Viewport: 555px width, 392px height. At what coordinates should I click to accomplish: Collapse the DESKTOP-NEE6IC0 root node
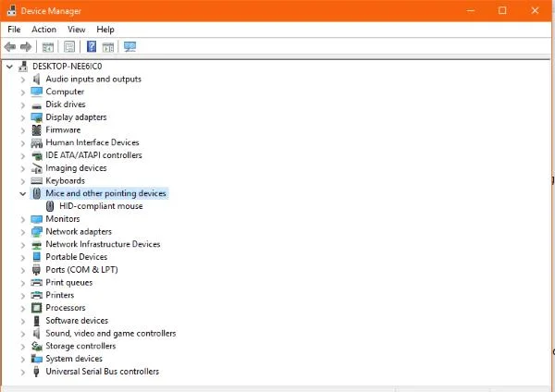pyautogui.click(x=9, y=67)
